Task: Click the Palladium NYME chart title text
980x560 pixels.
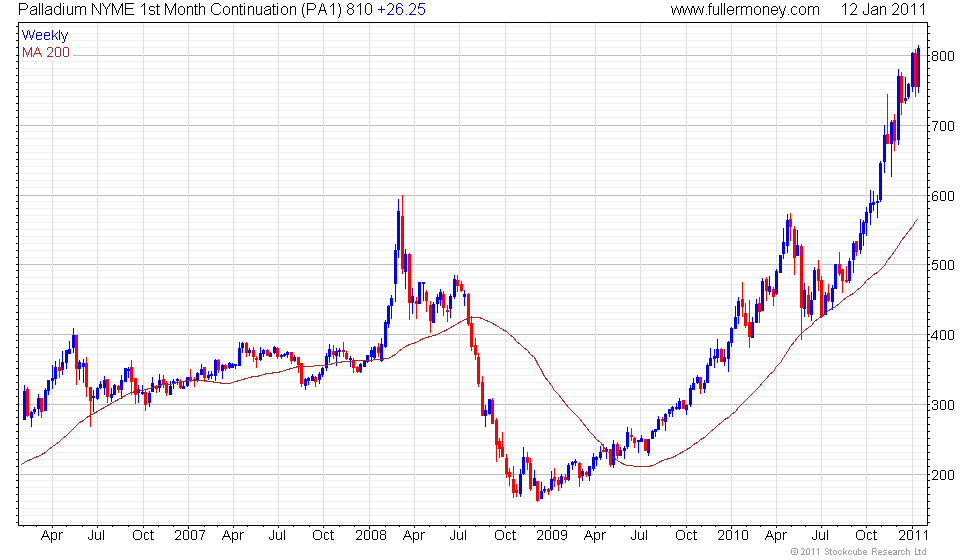Action: coord(196,10)
